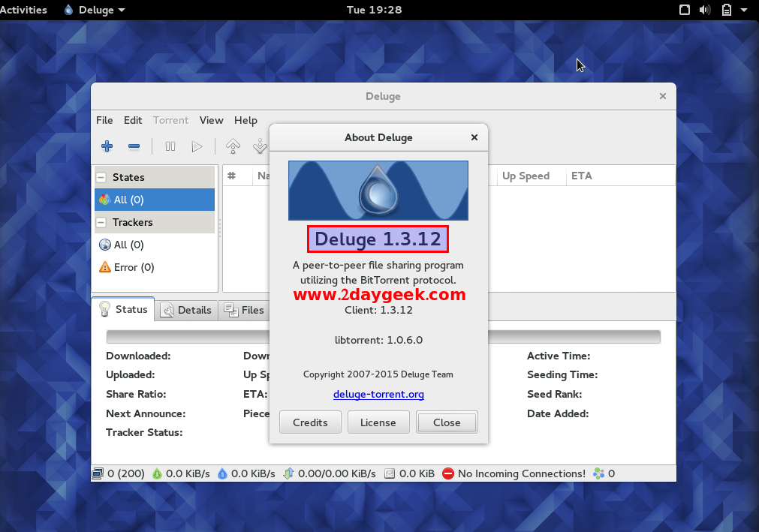Open the Help menu
Screen dimensions: 759x532
(x=246, y=120)
